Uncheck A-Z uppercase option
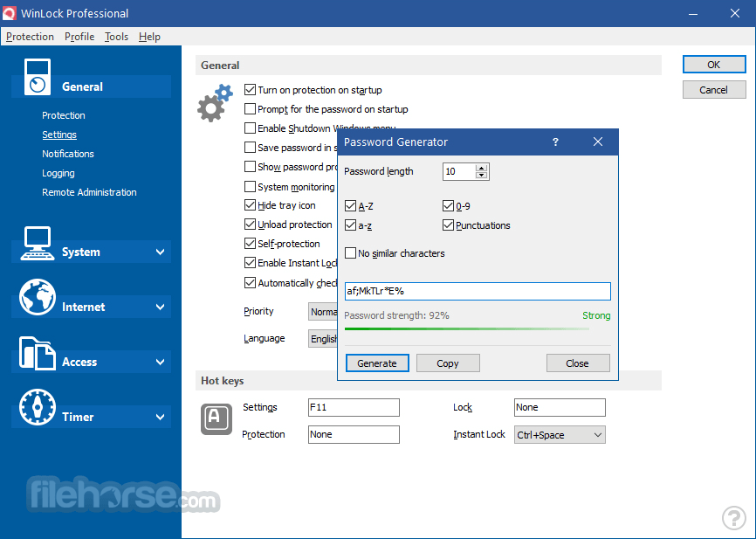 point(351,206)
